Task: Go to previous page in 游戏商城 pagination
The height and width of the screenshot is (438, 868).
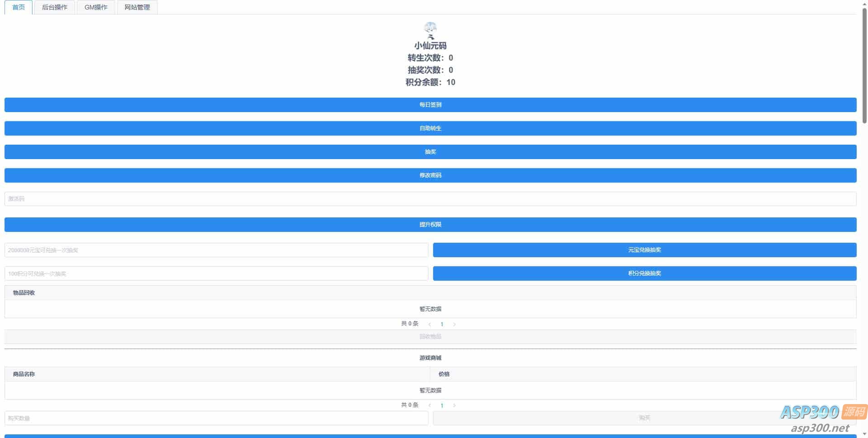Action: tap(429, 405)
